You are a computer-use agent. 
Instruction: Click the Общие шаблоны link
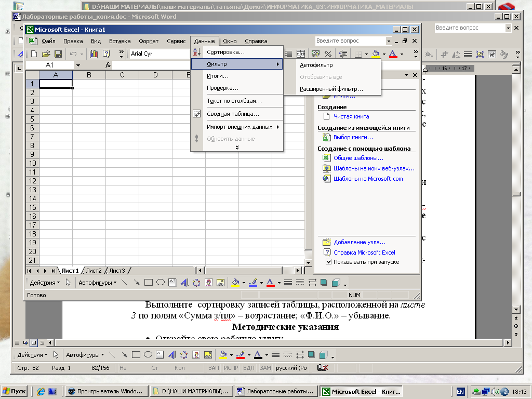pos(358,158)
